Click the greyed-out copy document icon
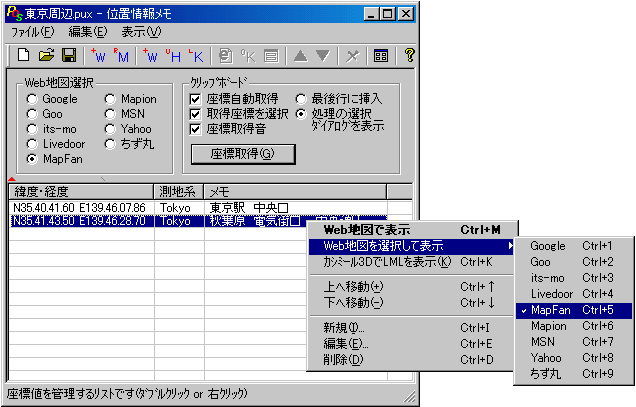The height and width of the screenshot is (407, 636). coord(226,55)
